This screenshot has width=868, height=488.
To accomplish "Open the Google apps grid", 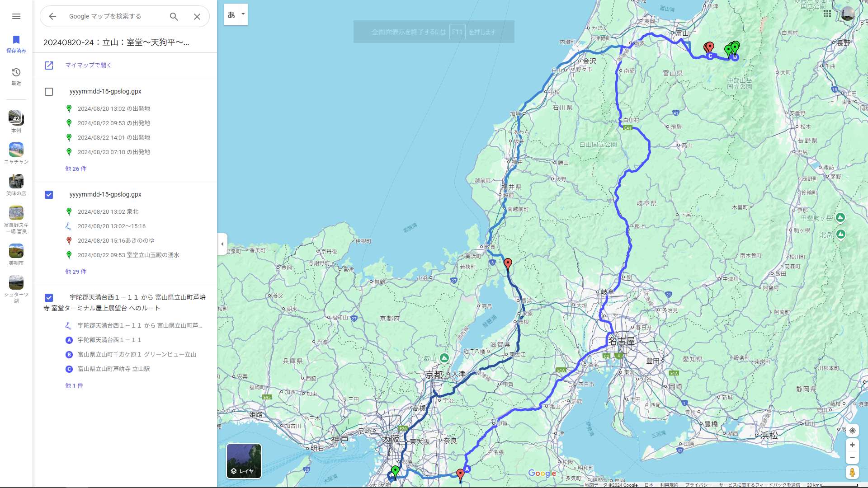I will (827, 14).
